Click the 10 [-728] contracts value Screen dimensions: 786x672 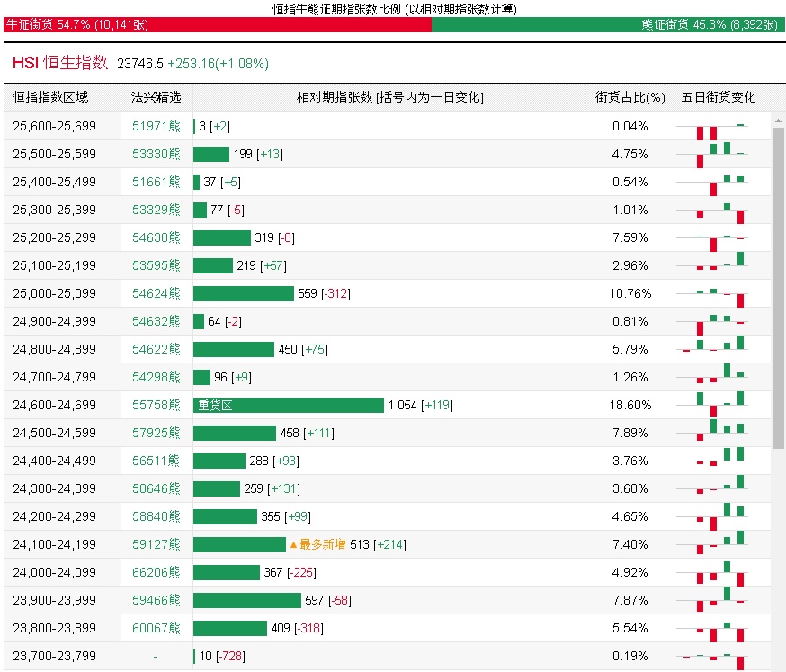pyautogui.click(x=222, y=656)
